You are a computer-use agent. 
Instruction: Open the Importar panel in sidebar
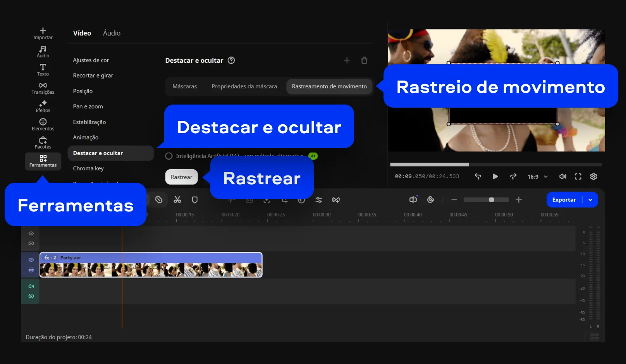point(43,33)
